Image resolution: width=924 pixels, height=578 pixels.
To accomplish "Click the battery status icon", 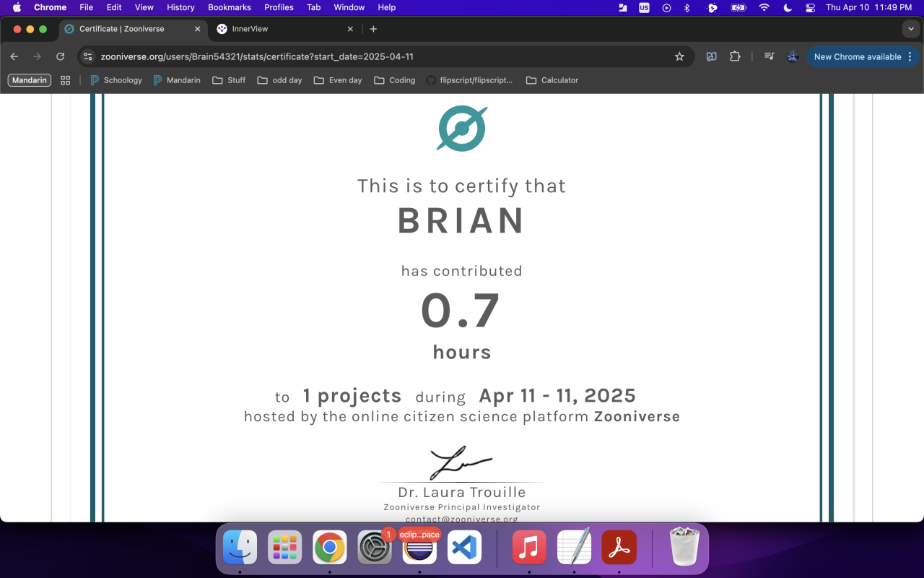I will (x=738, y=7).
